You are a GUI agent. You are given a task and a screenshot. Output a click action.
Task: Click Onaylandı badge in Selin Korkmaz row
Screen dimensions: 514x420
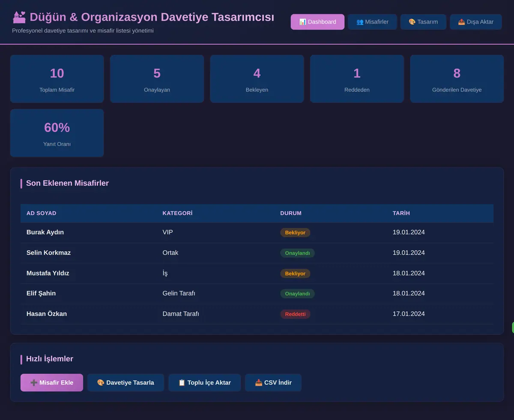tap(297, 253)
